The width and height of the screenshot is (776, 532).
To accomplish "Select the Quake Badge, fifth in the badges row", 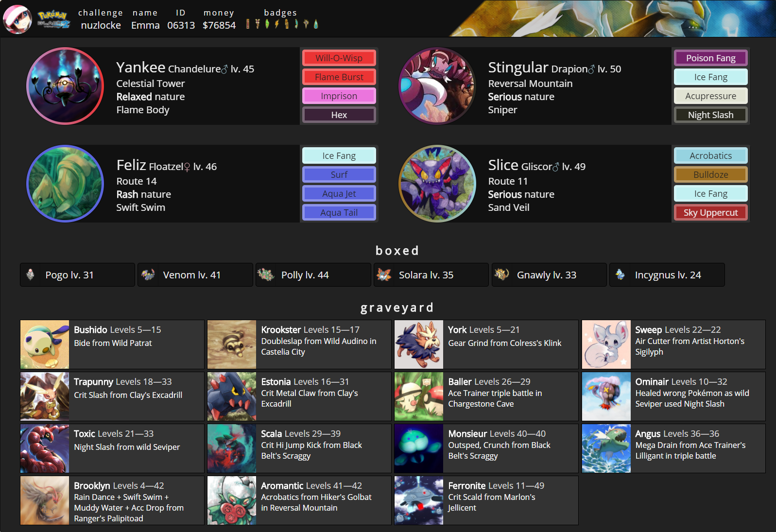I will (x=287, y=24).
